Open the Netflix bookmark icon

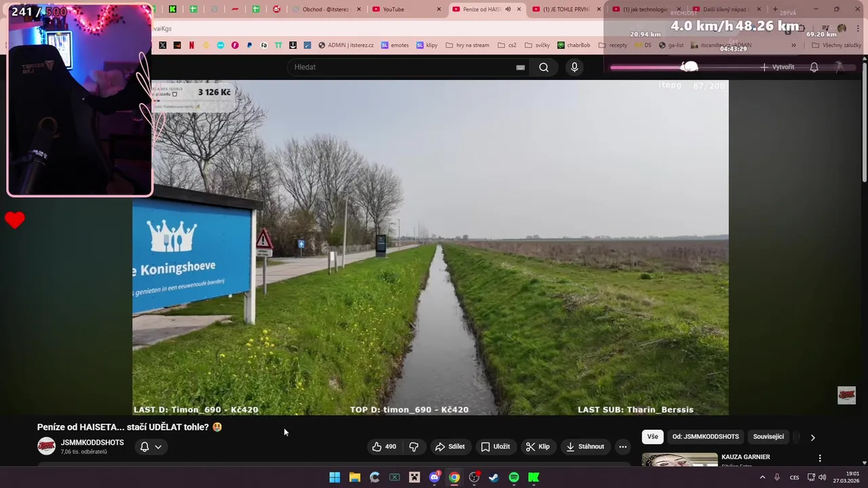191,45
